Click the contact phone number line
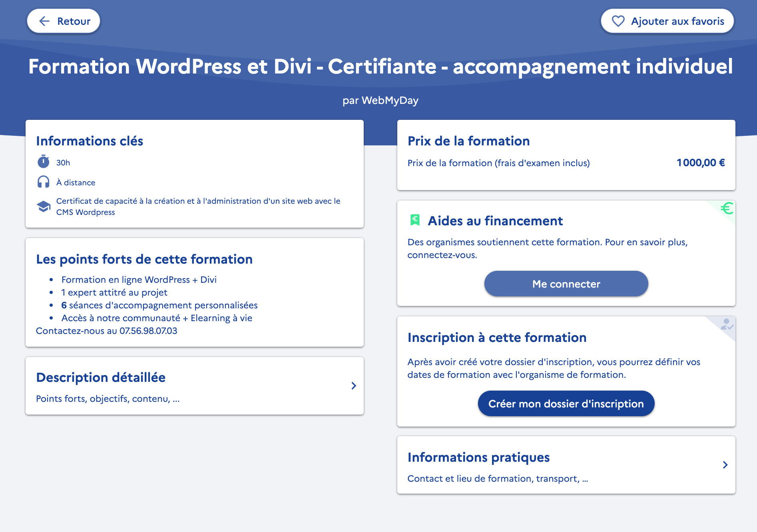 point(107,331)
